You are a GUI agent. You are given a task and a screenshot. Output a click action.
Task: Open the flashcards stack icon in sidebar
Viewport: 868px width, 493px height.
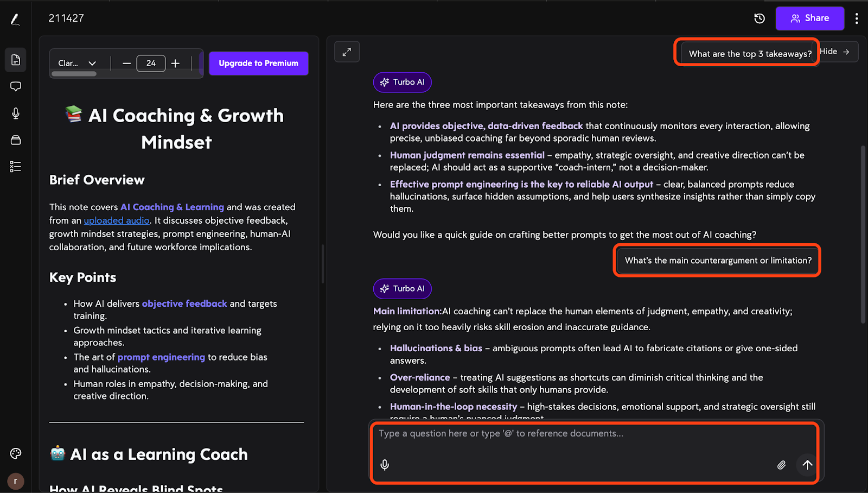coord(16,140)
